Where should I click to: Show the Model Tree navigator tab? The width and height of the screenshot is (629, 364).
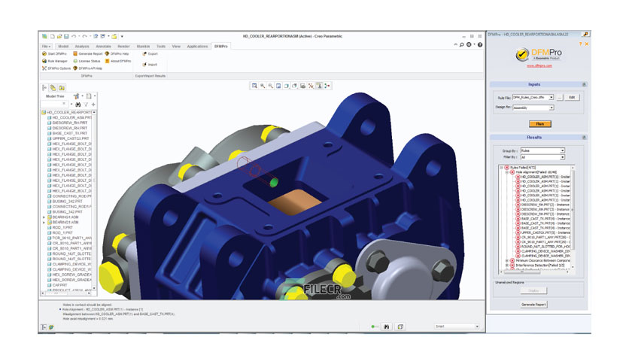point(44,87)
